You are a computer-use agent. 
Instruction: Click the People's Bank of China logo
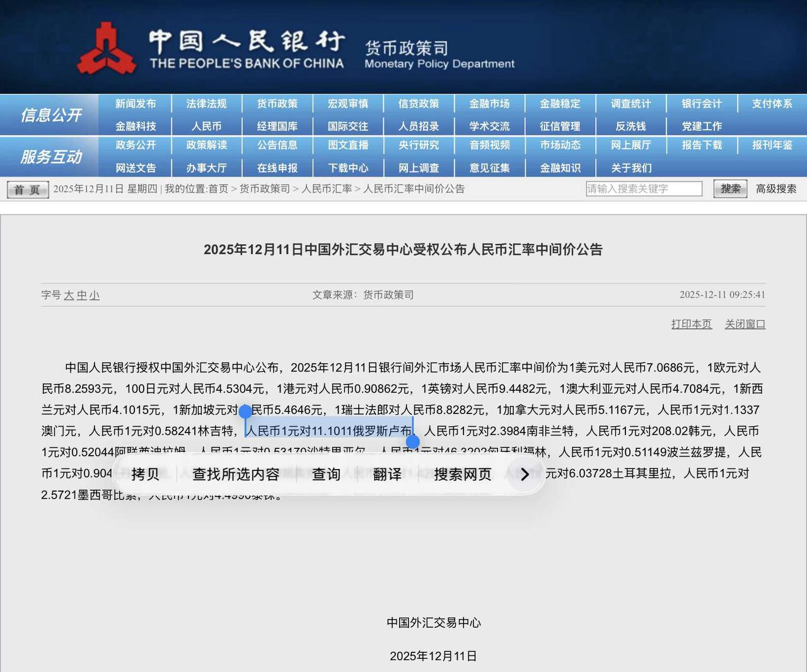coord(106,49)
